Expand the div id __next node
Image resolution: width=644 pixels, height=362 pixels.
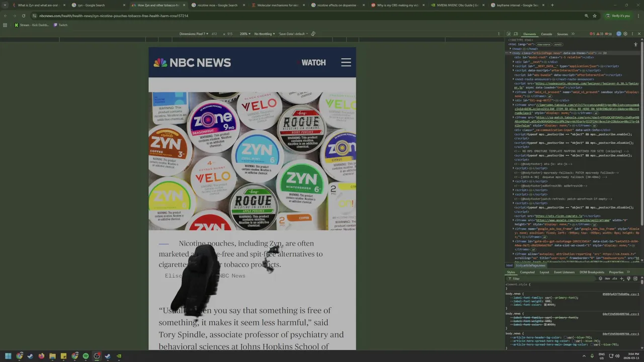pos(513,62)
